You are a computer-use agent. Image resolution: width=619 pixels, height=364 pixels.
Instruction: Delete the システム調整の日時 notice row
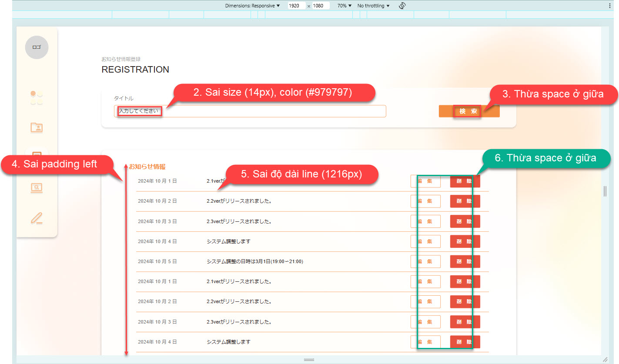[465, 261]
